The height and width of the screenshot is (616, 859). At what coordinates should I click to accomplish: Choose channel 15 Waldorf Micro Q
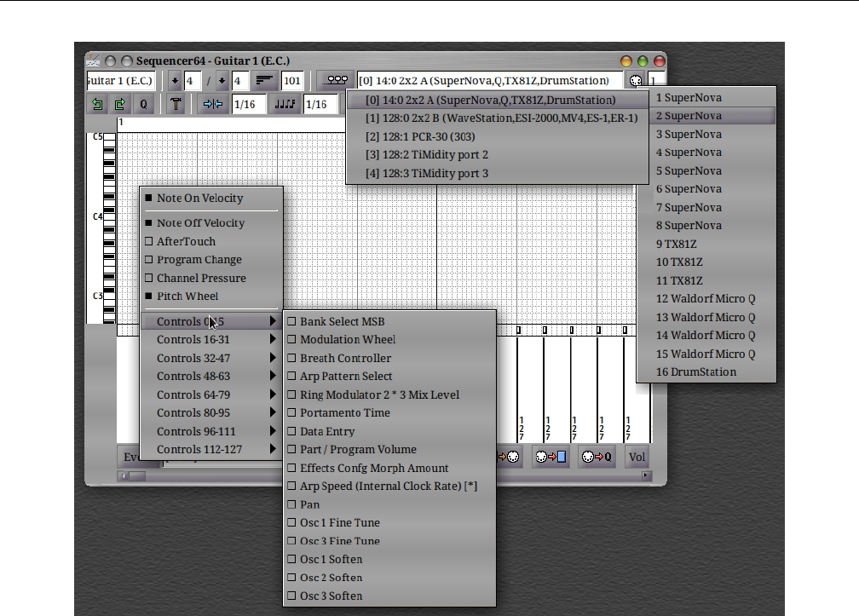pos(706,354)
